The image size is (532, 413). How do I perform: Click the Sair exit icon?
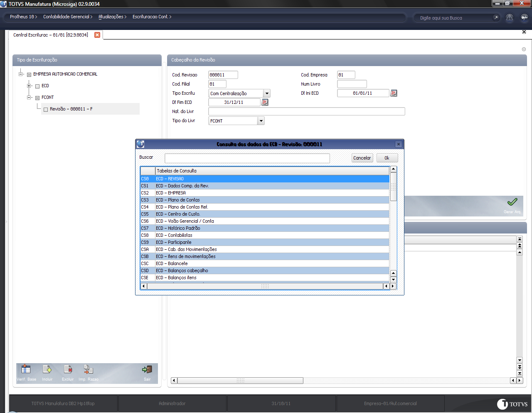147,369
